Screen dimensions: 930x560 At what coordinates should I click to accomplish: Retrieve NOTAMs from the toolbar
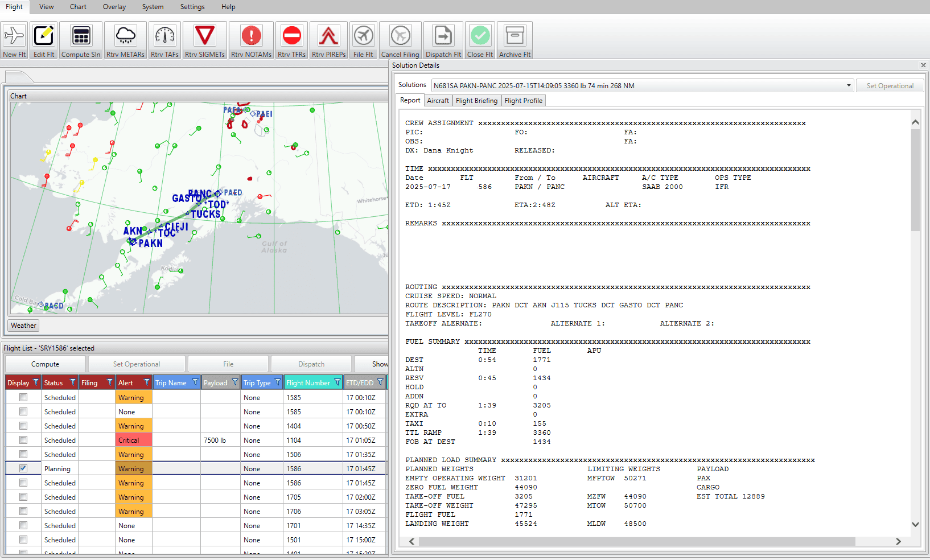[x=250, y=39]
